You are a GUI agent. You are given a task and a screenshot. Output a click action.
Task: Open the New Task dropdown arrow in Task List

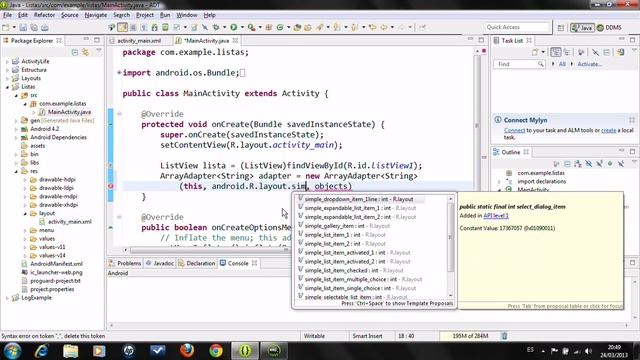(x=543, y=52)
